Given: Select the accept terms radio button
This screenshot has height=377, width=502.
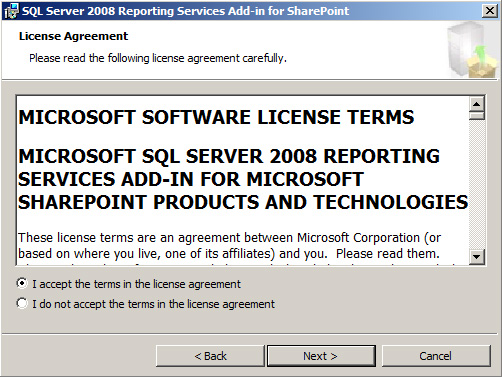Looking at the screenshot, I should click(22, 284).
